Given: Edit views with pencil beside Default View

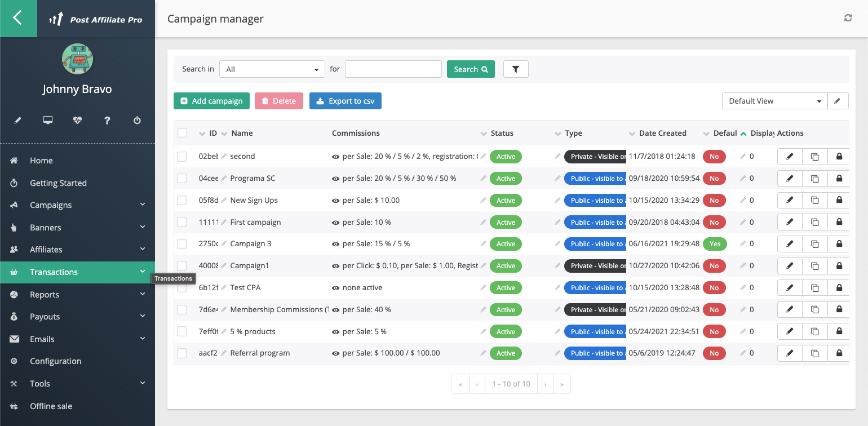Looking at the screenshot, I should point(838,100).
